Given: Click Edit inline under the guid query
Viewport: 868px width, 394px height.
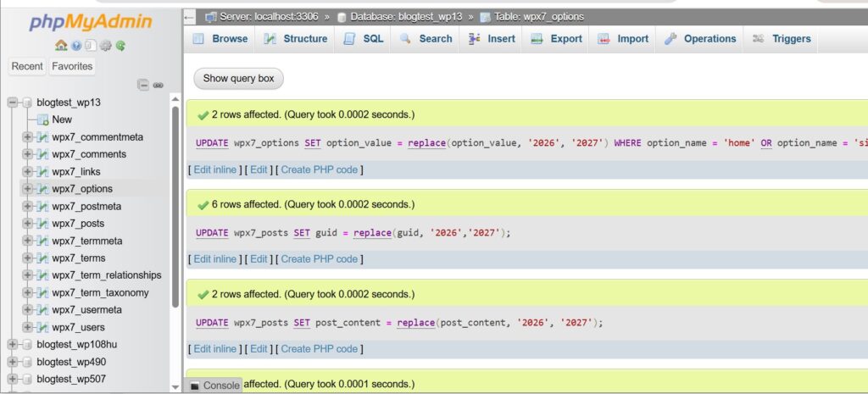Looking at the screenshot, I should 214,259.
